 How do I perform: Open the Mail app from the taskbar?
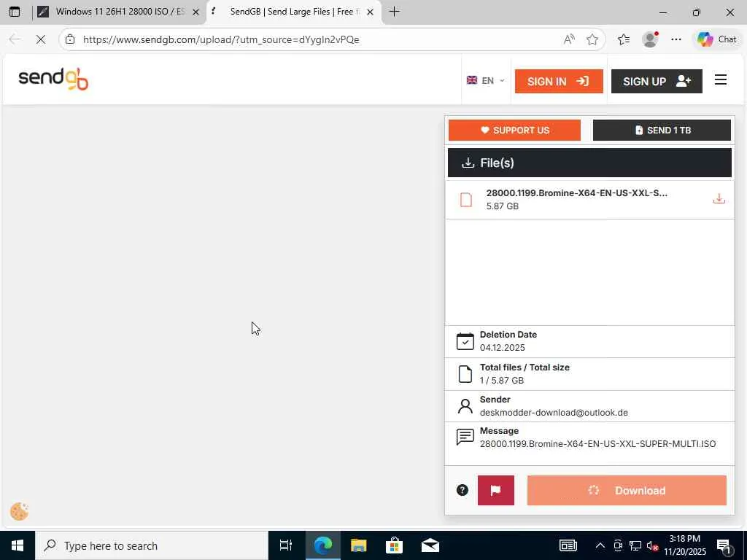tap(430, 545)
